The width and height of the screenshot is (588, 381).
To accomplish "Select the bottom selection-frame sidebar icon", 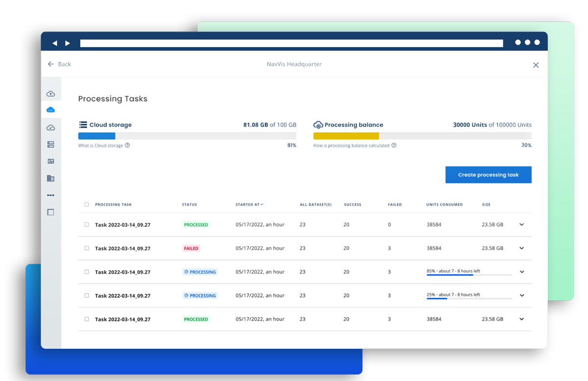I will [x=50, y=212].
